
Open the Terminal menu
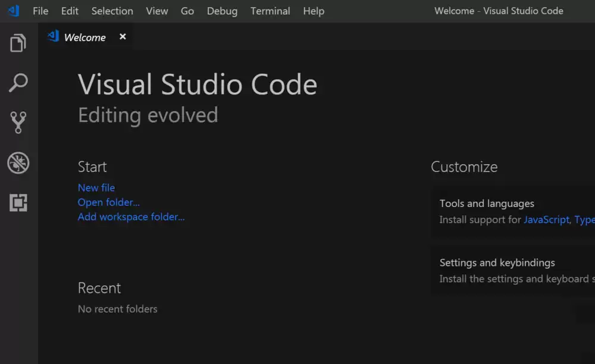[270, 11]
